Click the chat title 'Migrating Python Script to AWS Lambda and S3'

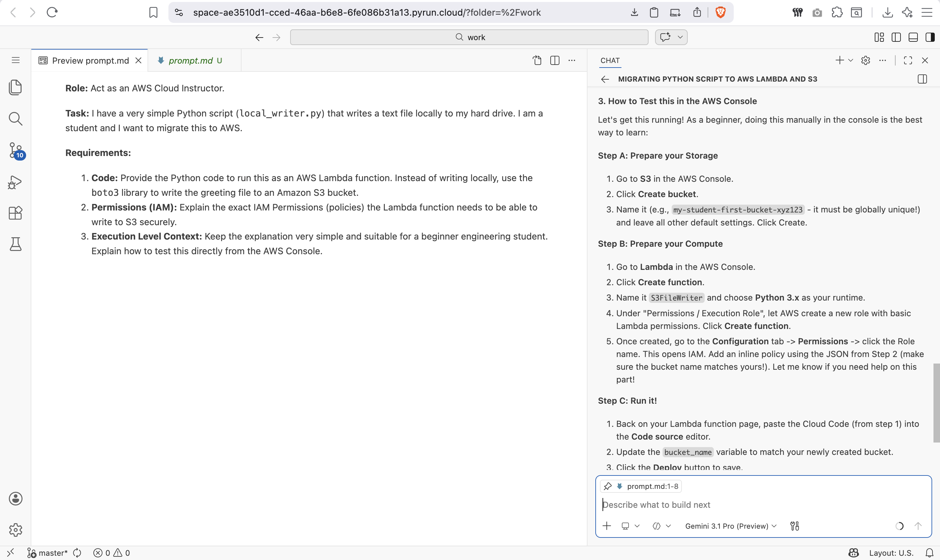717,79
